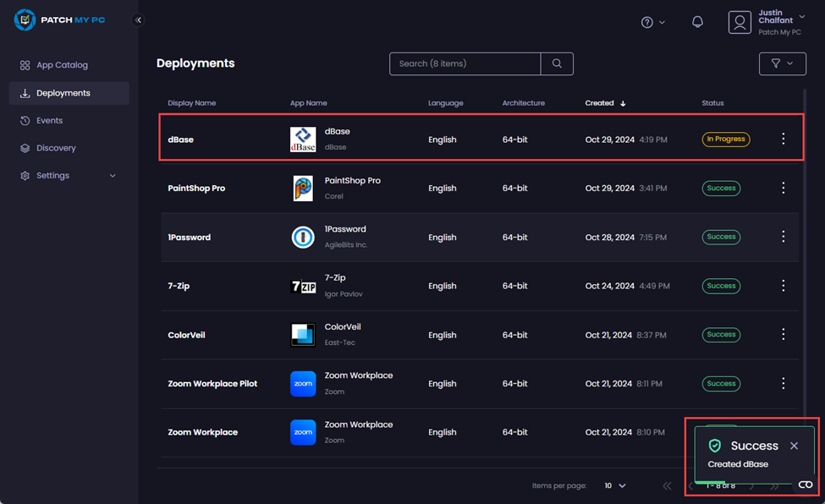Image resolution: width=825 pixels, height=504 pixels.
Task: Click the Patch My PC logo
Action: point(59,19)
